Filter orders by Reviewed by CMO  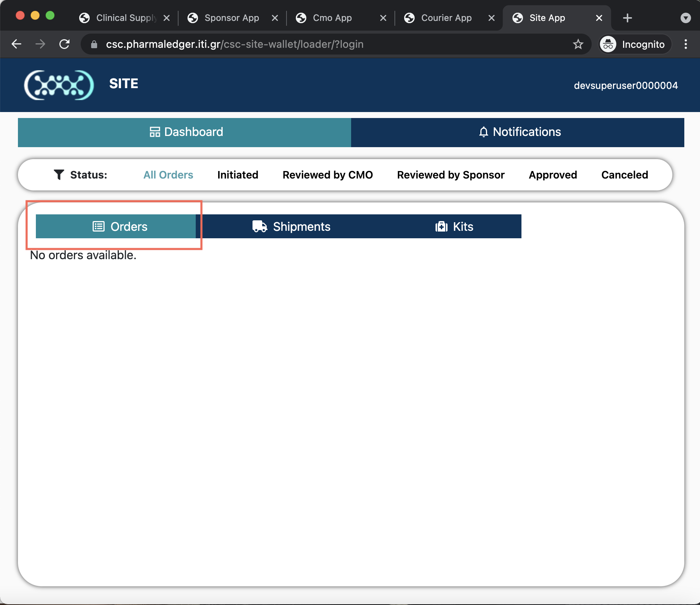tap(328, 175)
